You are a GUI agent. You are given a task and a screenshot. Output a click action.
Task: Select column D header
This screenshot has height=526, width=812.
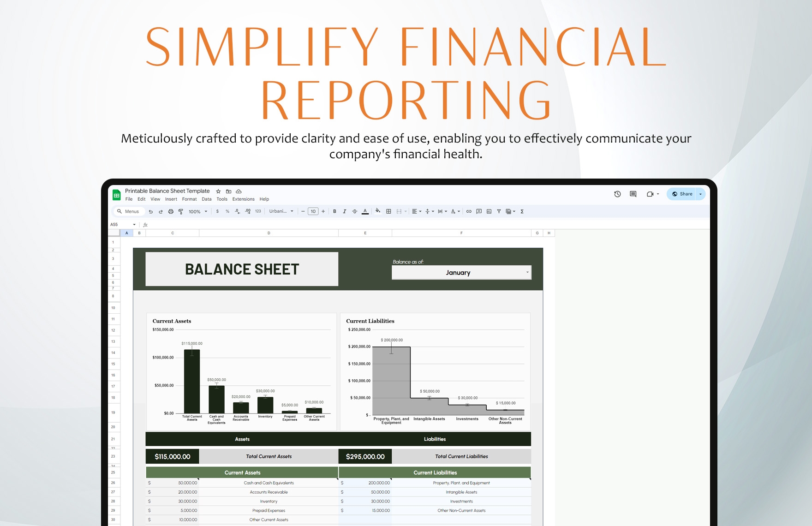point(269,233)
